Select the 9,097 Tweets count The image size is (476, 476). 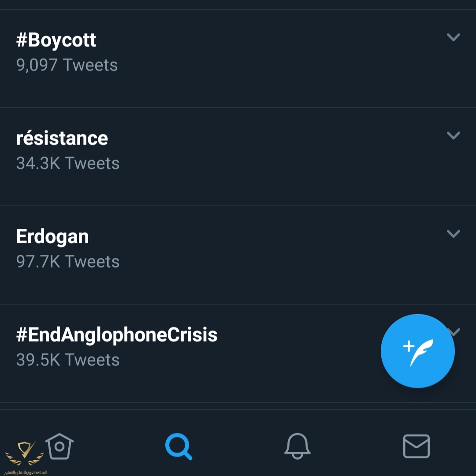(x=67, y=65)
